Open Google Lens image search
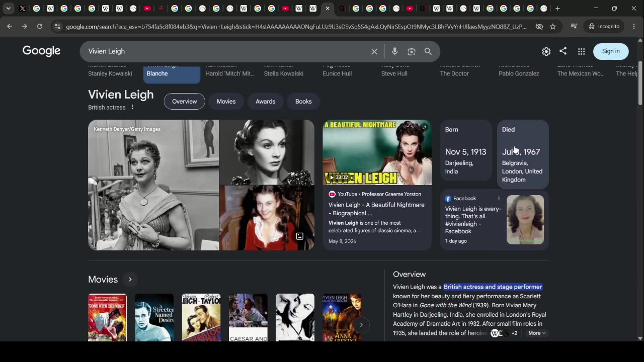Image resolution: width=644 pixels, height=362 pixels. tap(412, 51)
